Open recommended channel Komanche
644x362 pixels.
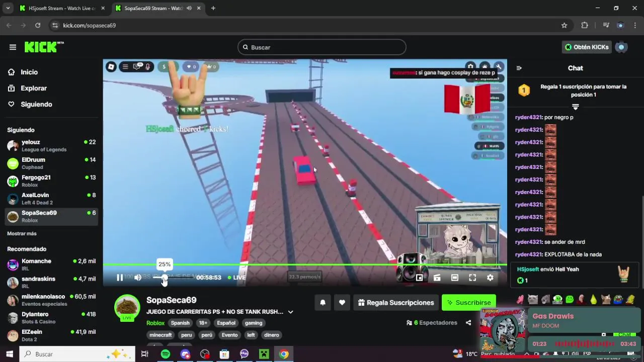click(x=50, y=264)
